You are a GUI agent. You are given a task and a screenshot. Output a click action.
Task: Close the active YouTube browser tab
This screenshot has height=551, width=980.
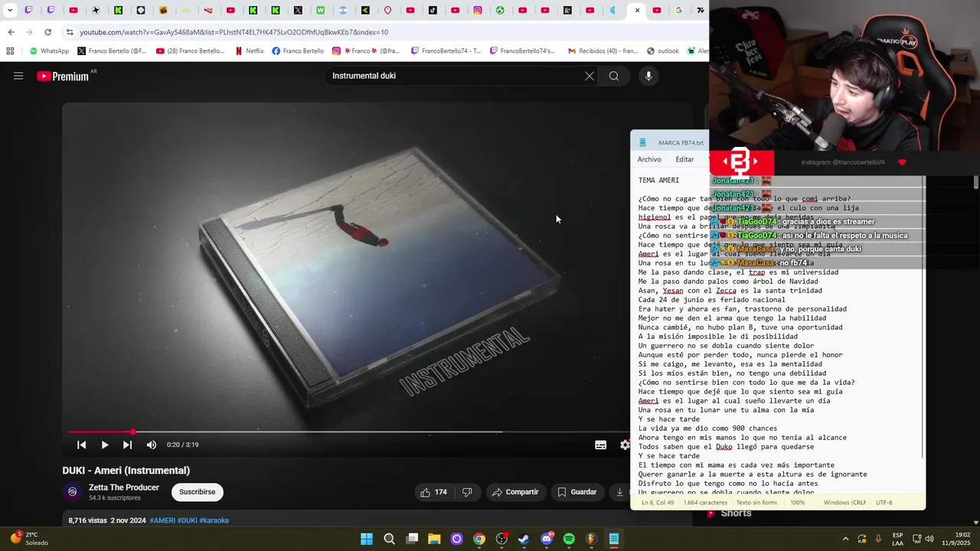coord(637,11)
